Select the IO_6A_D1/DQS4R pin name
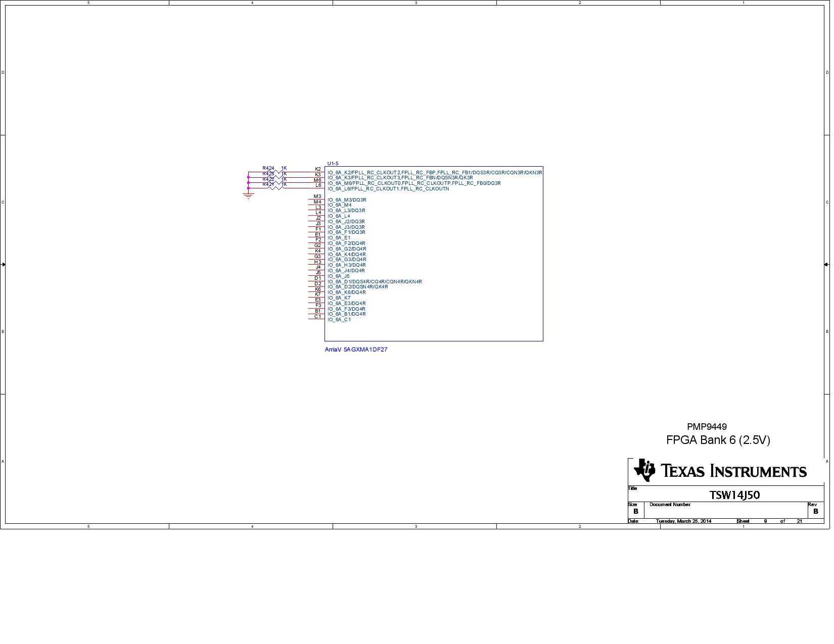The image size is (834, 644). 374,282
